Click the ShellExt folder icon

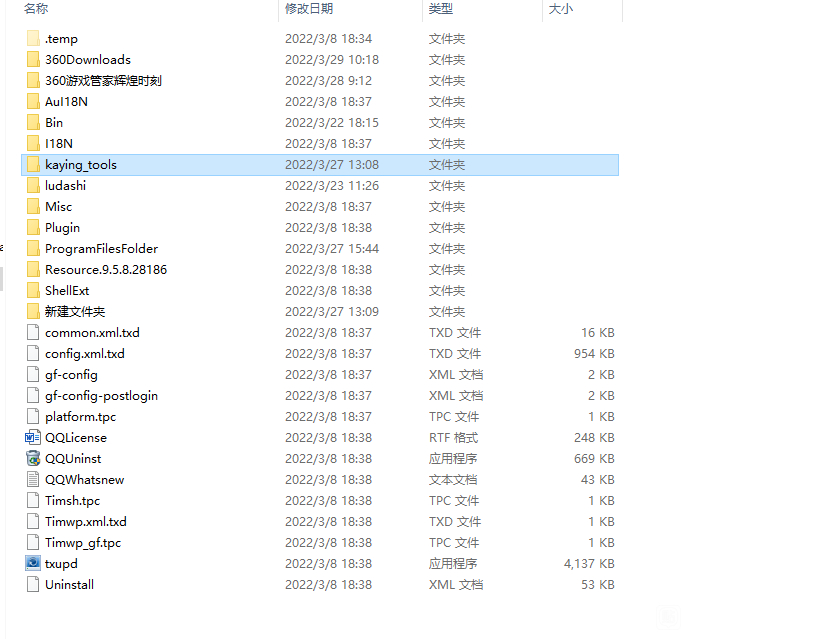33,290
